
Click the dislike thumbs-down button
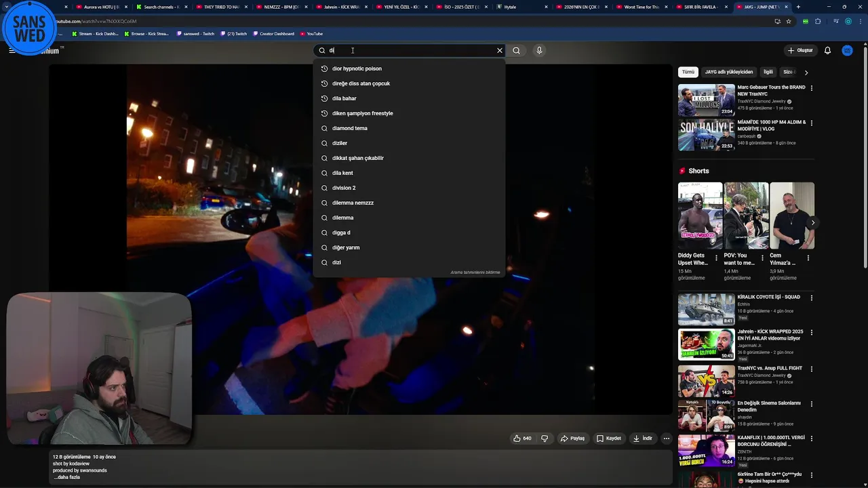[x=545, y=439]
